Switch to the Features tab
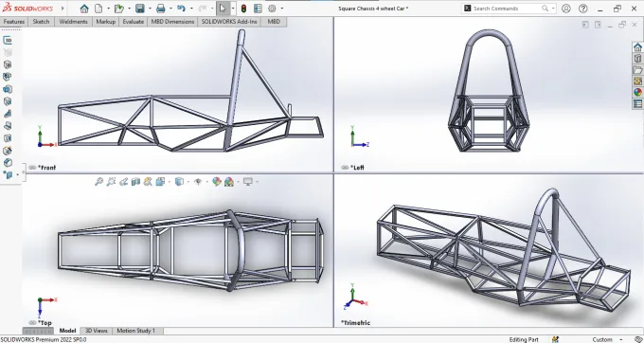 [x=14, y=22]
